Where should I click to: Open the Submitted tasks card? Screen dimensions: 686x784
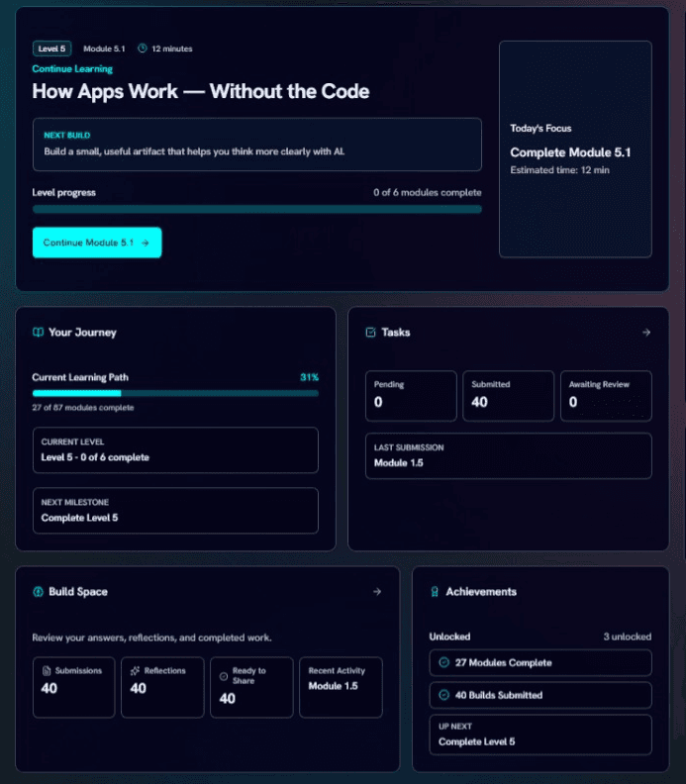509,396
